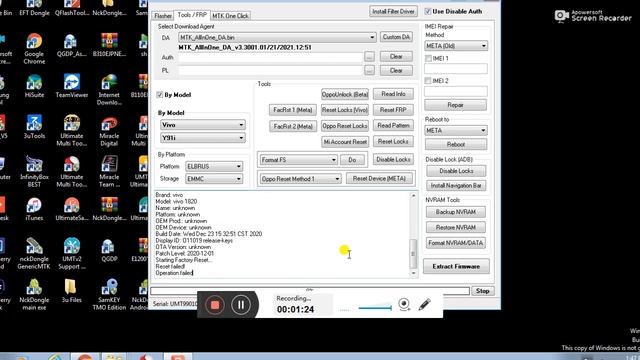Image resolution: width=640 pixels, height=360 pixels.
Task: Open the HiSuite desktop icon
Action: (34, 87)
